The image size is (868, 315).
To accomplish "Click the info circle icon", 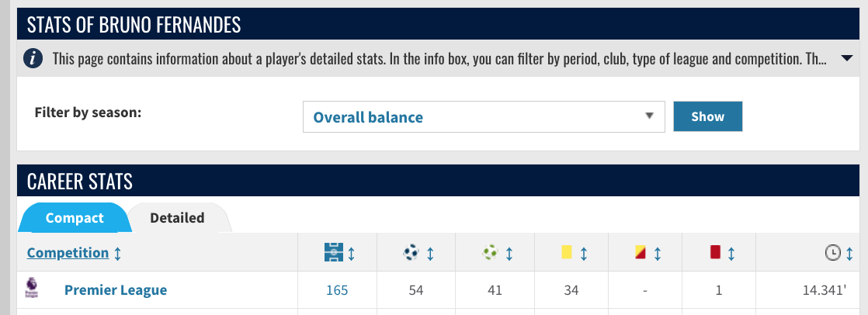I will pos(33,58).
